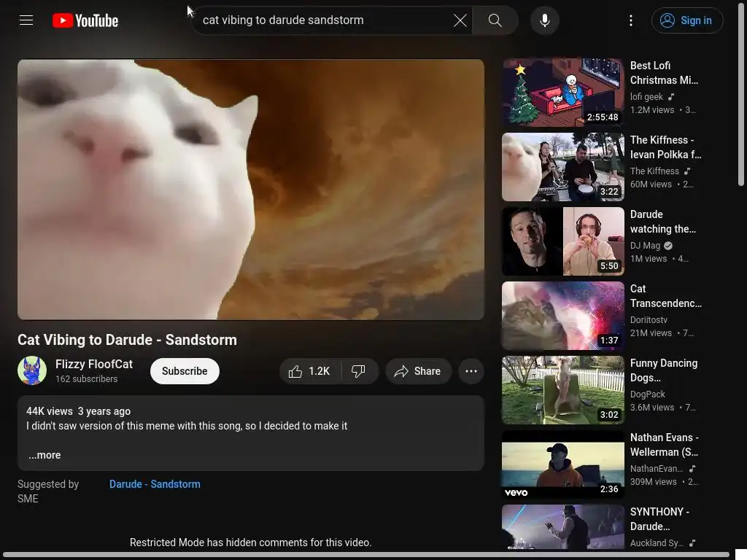The height and width of the screenshot is (560, 747).
Task: Click the magnifier search button
Action: point(495,20)
